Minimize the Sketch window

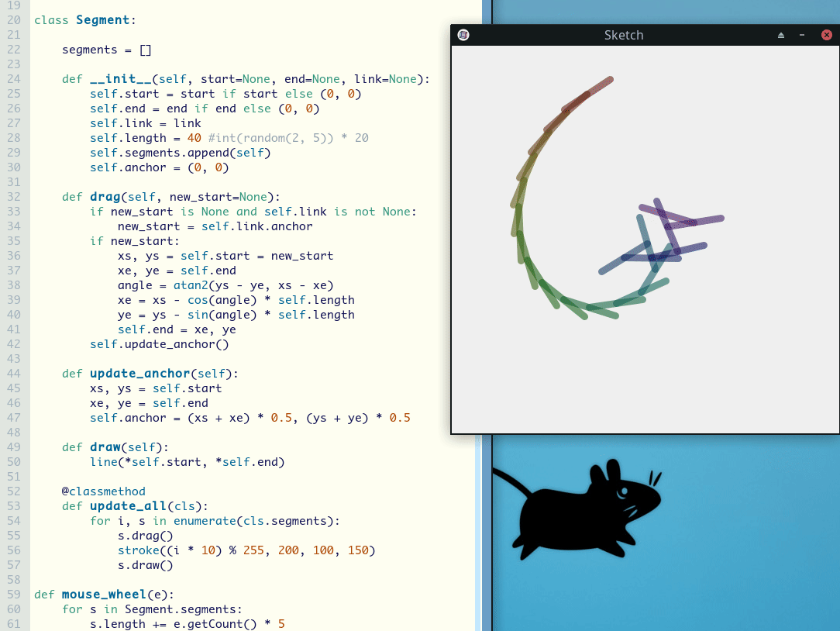coord(802,35)
